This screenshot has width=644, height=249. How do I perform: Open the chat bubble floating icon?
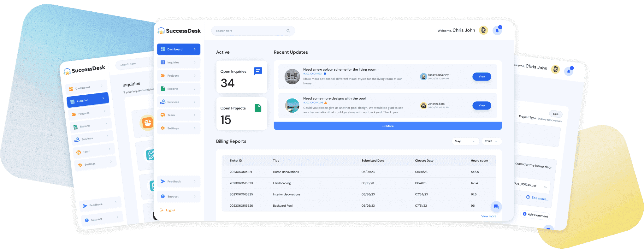(x=496, y=207)
